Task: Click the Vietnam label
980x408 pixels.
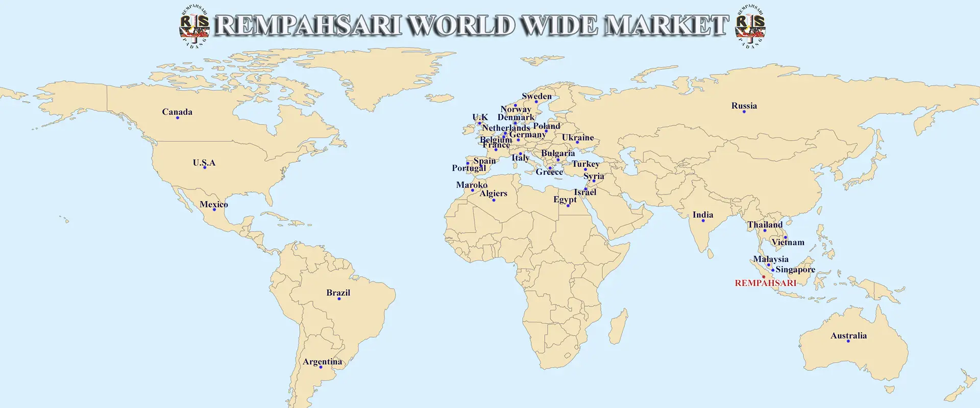Action: pos(788,242)
